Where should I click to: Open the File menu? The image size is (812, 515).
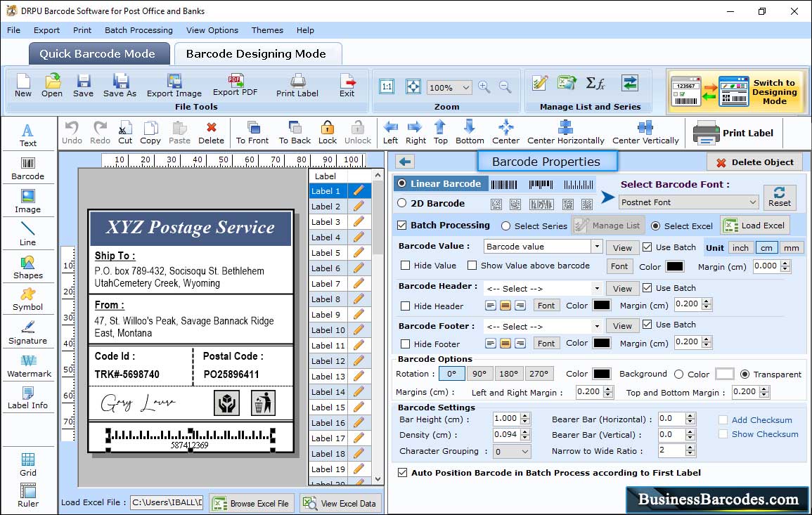pos(14,30)
